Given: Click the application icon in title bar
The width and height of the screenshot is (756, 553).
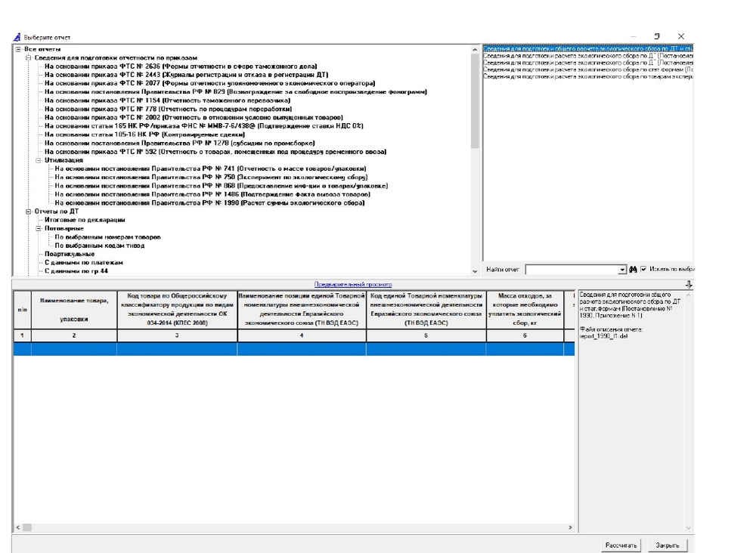Looking at the screenshot, I should coord(17,37).
